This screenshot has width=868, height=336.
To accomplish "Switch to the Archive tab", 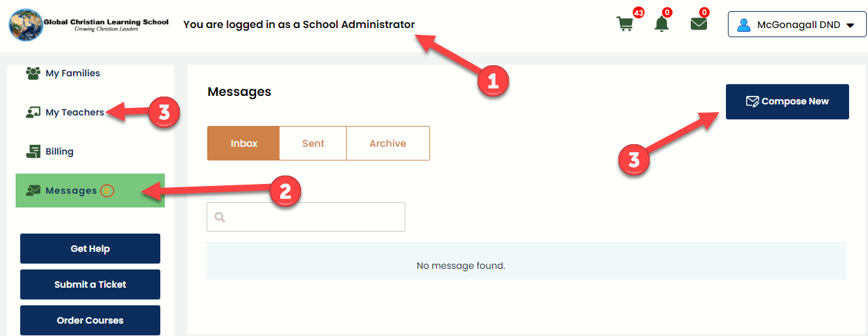I will tap(388, 144).
